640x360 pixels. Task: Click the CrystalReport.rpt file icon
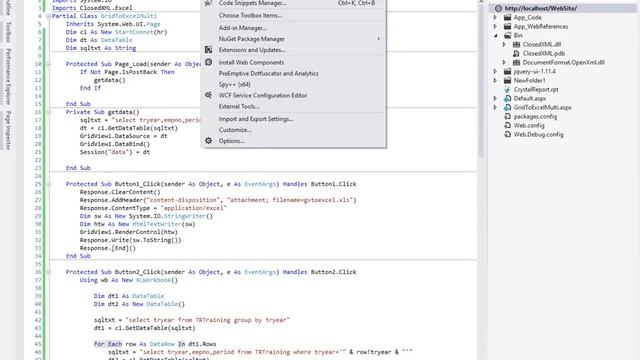(507, 89)
